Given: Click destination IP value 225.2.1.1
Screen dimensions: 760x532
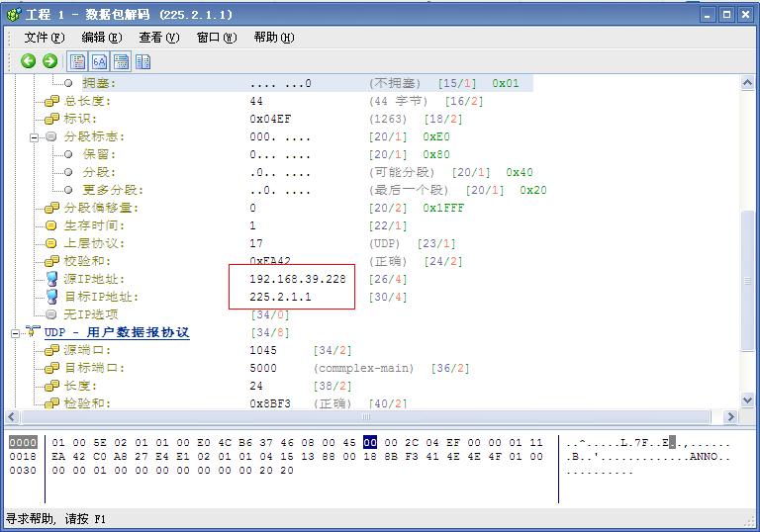Looking at the screenshot, I should [x=280, y=297].
